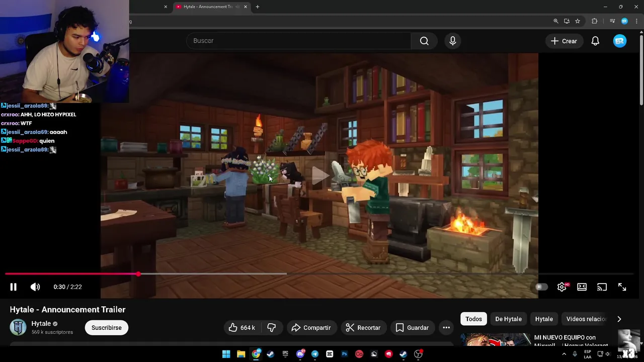Show more chips with the right arrow

pyautogui.click(x=619, y=319)
